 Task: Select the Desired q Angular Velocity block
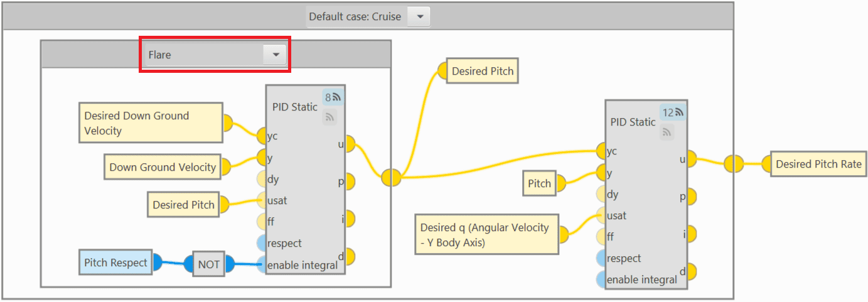486,235
